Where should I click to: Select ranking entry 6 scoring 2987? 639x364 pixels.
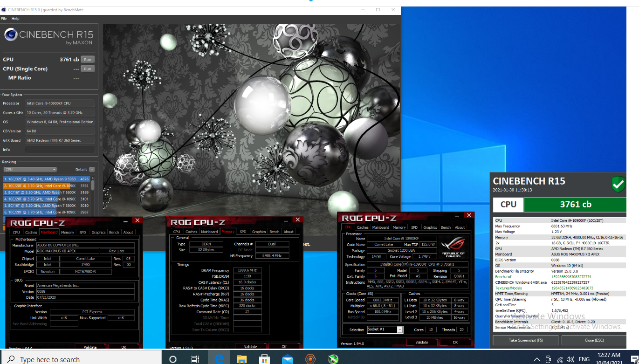coord(47,212)
